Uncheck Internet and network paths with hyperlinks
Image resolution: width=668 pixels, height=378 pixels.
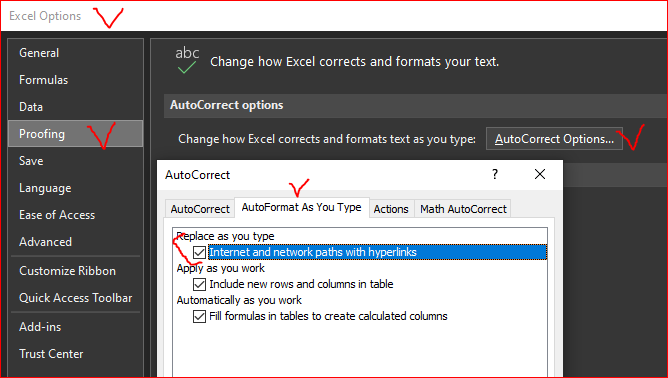tap(199, 252)
